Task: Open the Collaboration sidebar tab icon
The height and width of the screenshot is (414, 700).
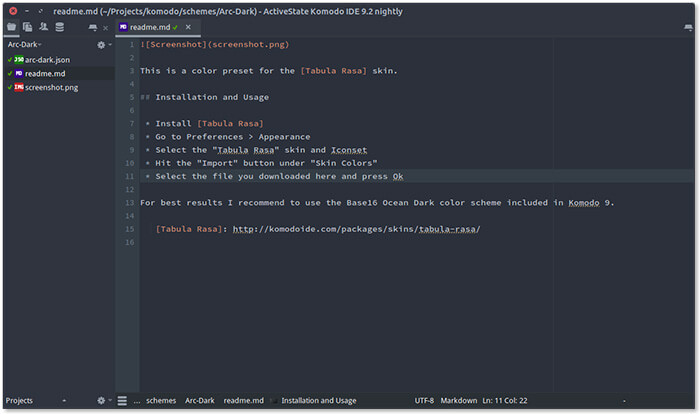Action: pyautogui.click(x=43, y=27)
